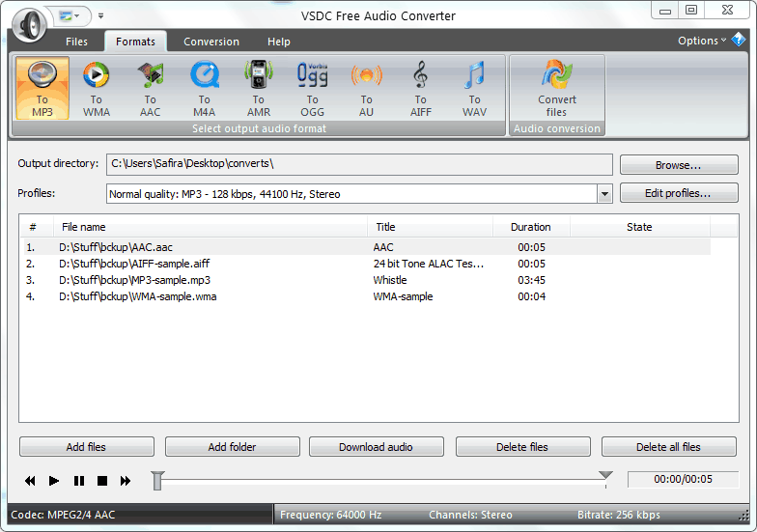The height and width of the screenshot is (532, 757).
Task: Open the Conversion ribbon tab
Action: 210,42
